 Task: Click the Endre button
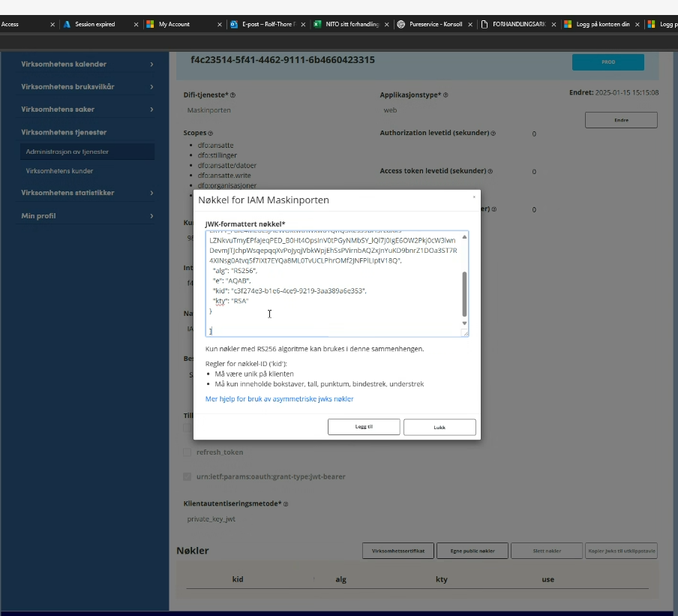(x=621, y=120)
